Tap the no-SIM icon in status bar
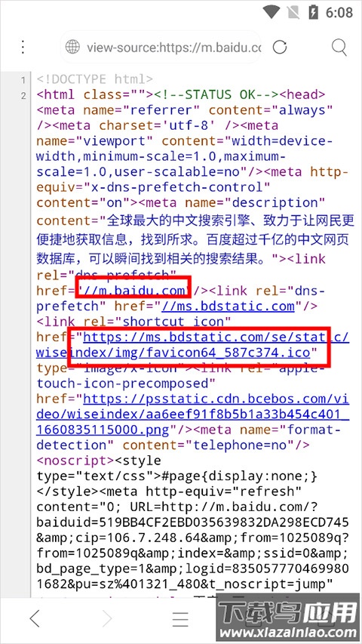 pyautogui.click(x=294, y=12)
